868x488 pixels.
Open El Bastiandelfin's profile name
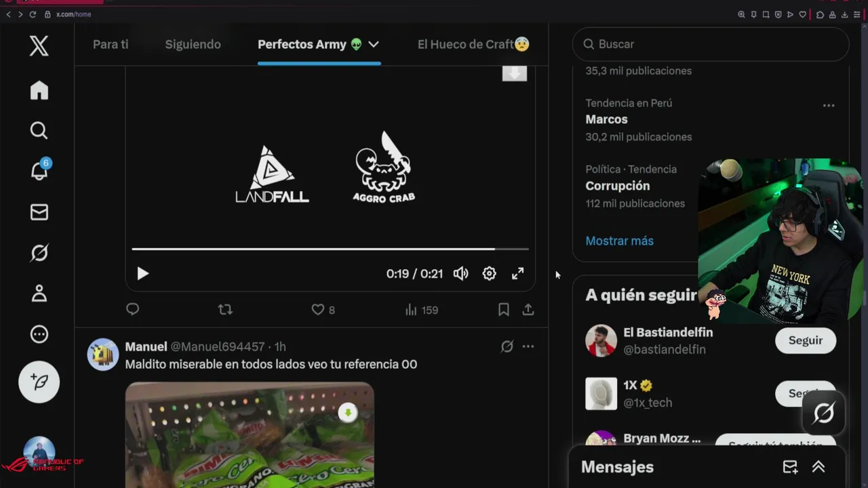click(668, 332)
